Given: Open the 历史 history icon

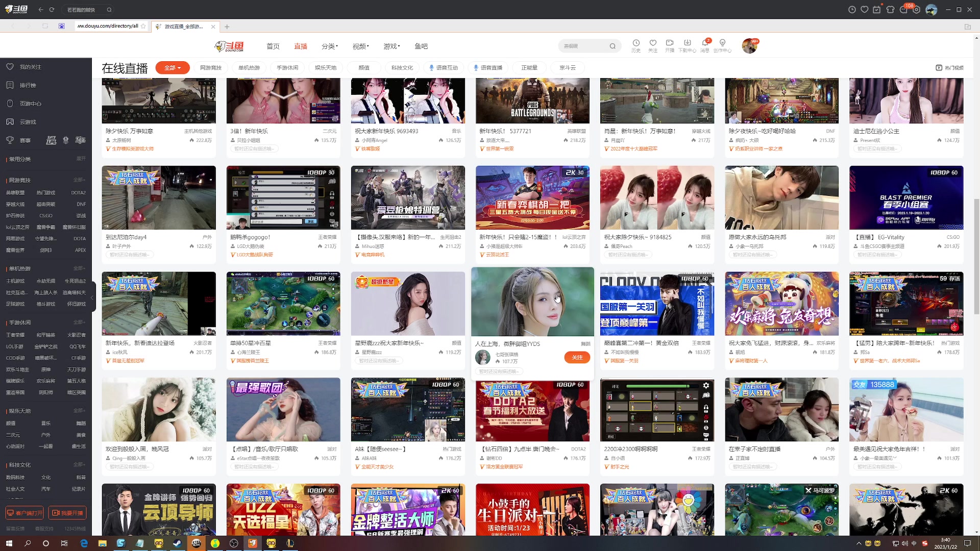Looking at the screenshot, I should coord(636,43).
